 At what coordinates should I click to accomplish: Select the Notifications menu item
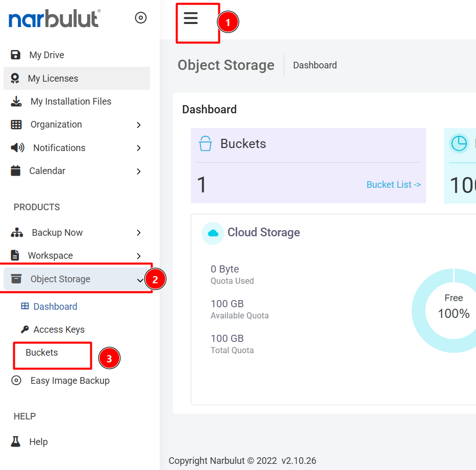tap(59, 148)
